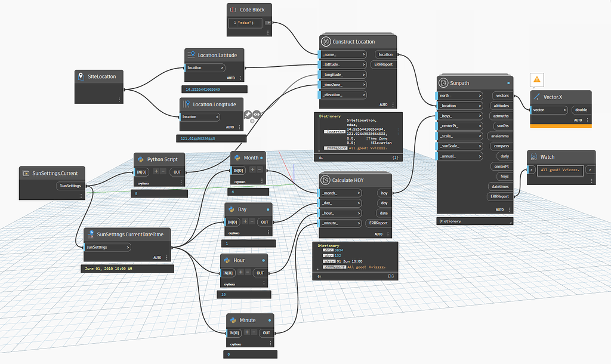This screenshot has height=364, width=611.
Task: Click the Sunpath node blue status dot
Action: tap(508, 83)
